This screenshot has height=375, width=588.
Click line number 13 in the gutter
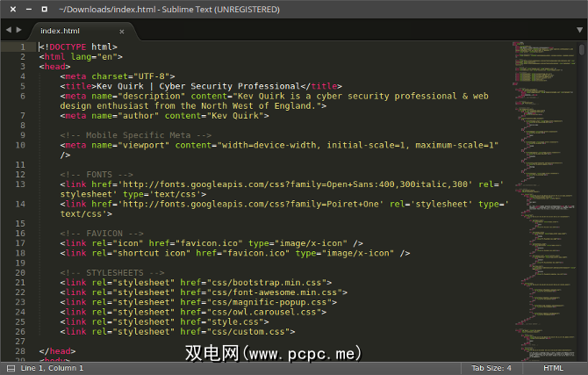pyautogui.click(x=19, y=184)
